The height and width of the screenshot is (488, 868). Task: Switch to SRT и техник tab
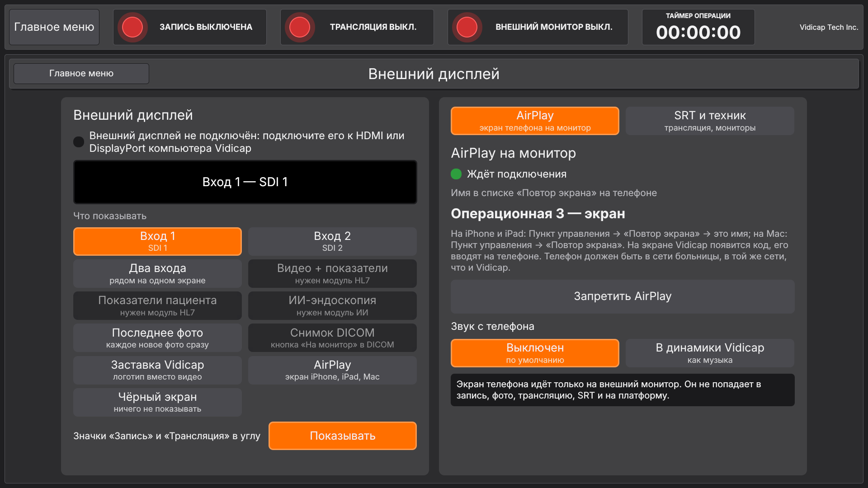tap(710, 121)
